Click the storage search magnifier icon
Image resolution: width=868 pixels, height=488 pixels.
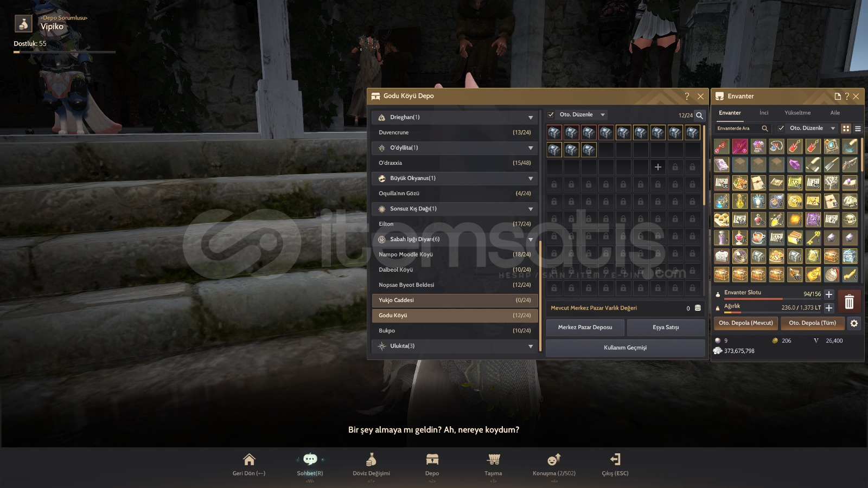pyautogui.click(x=700, y=115)
